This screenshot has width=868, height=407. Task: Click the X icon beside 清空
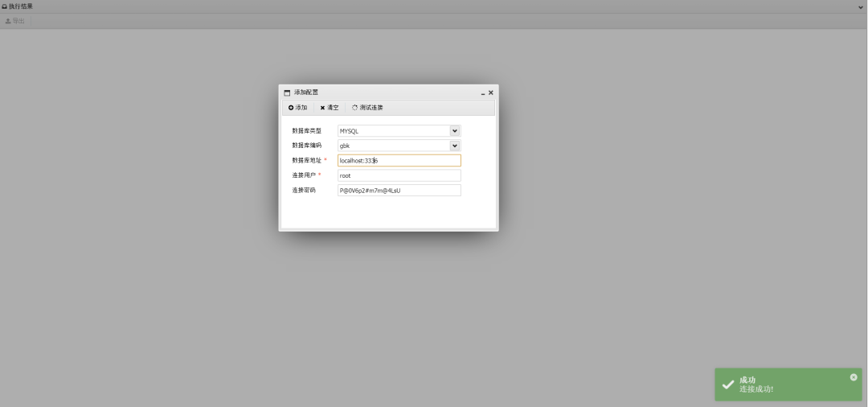pyautogui.click(x=322, y=108)
